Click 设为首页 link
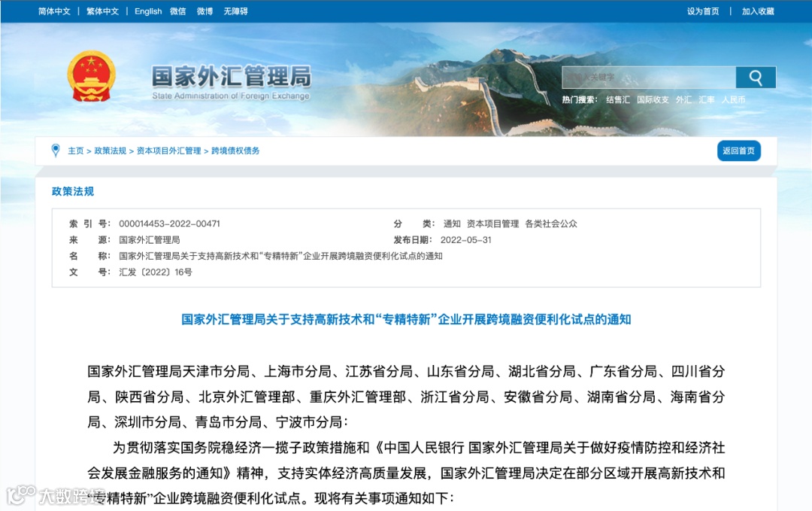The image size is (812, 511). click(703, 11)
